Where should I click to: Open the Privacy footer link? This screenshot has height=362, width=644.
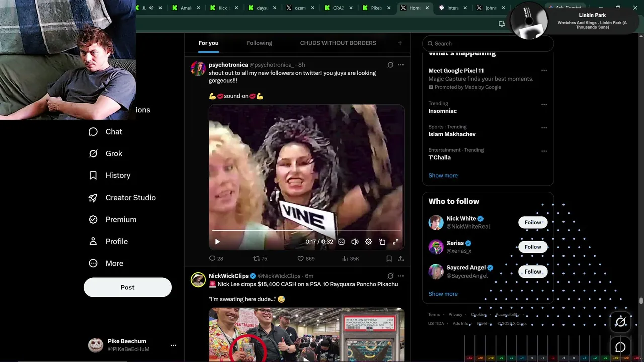click(x=455, y=315)
